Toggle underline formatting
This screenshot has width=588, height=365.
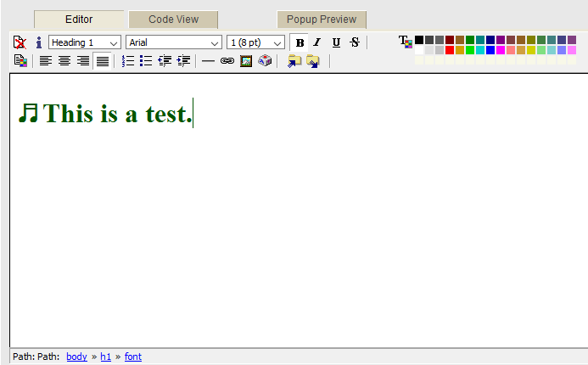[336, 42]
